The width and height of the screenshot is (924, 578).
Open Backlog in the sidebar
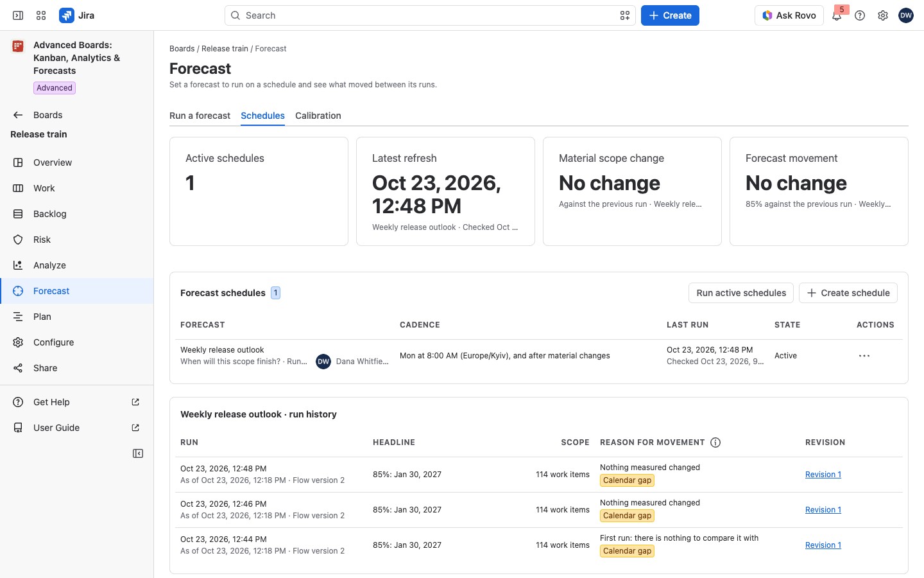click(x=77, y=214)
